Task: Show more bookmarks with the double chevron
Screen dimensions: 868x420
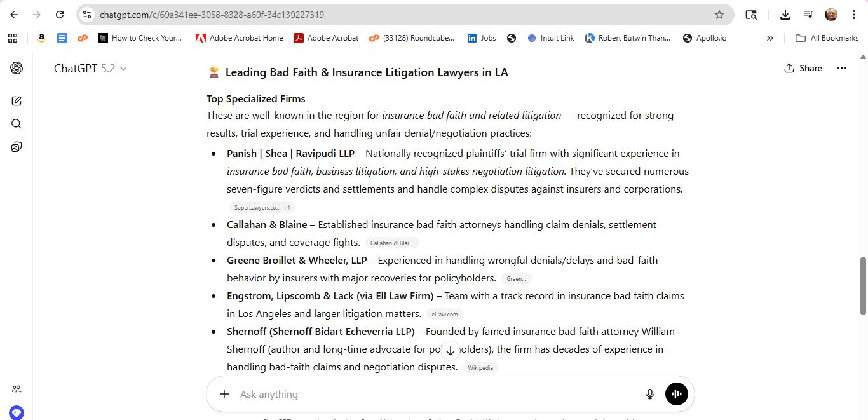Action: tap(770, 38)
